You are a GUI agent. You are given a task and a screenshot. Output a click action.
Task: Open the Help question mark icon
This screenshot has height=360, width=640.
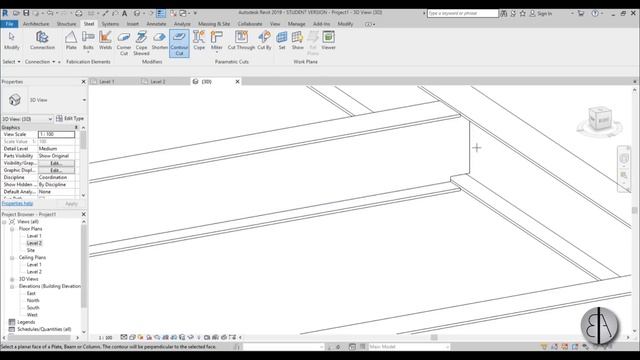point(595,13)
